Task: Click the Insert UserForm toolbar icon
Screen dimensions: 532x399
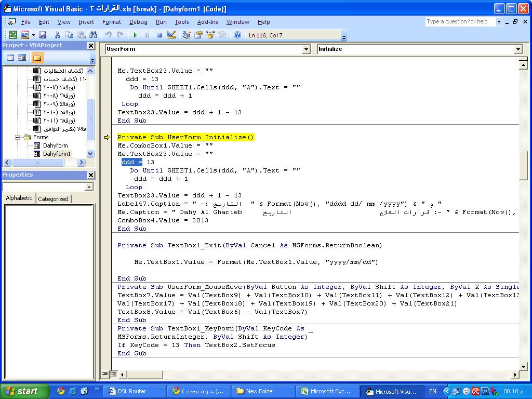Action: [x=25, y=35]
